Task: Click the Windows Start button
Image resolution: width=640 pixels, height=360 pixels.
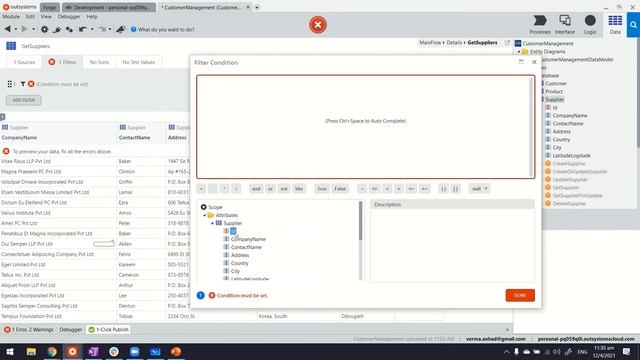Action: [x=10, y=351]
